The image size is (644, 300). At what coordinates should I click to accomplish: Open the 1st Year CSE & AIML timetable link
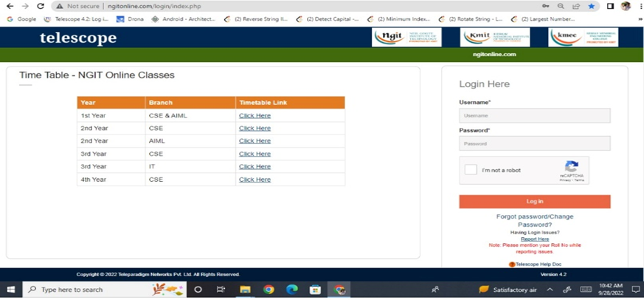click(255, 115)
